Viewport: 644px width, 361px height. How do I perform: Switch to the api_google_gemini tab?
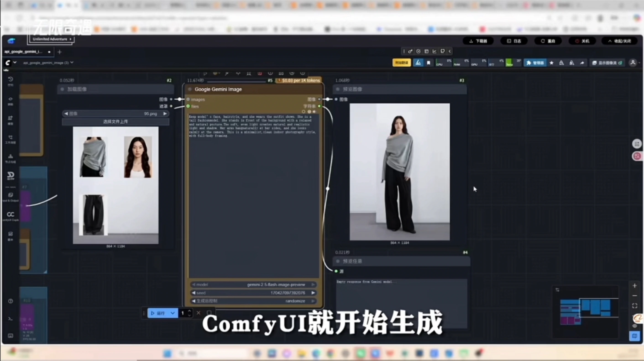pos(24,52)
